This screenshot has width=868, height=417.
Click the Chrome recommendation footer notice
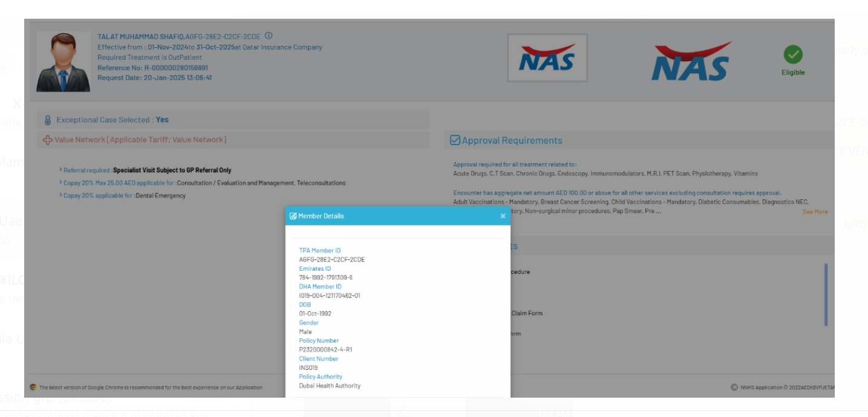click(151, 387)
